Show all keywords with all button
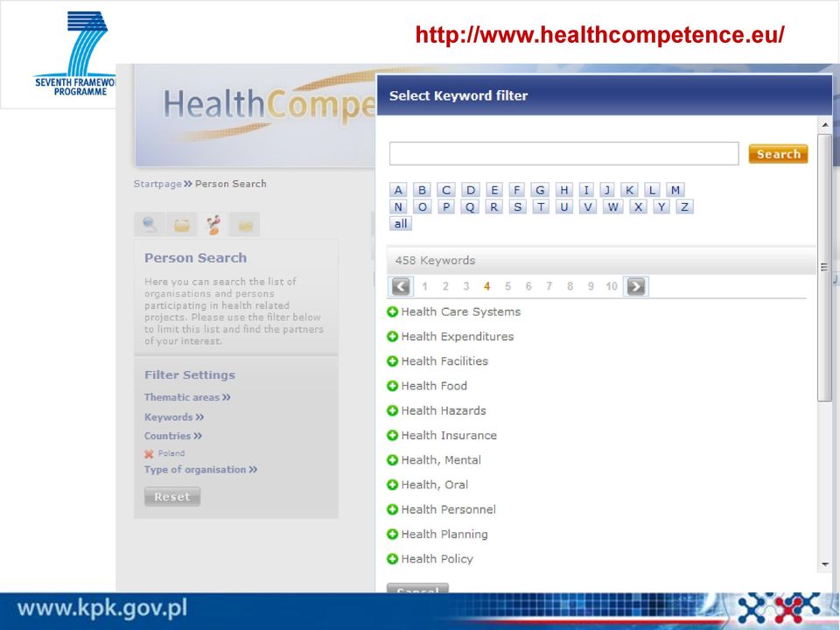 [x=401, y=224]
